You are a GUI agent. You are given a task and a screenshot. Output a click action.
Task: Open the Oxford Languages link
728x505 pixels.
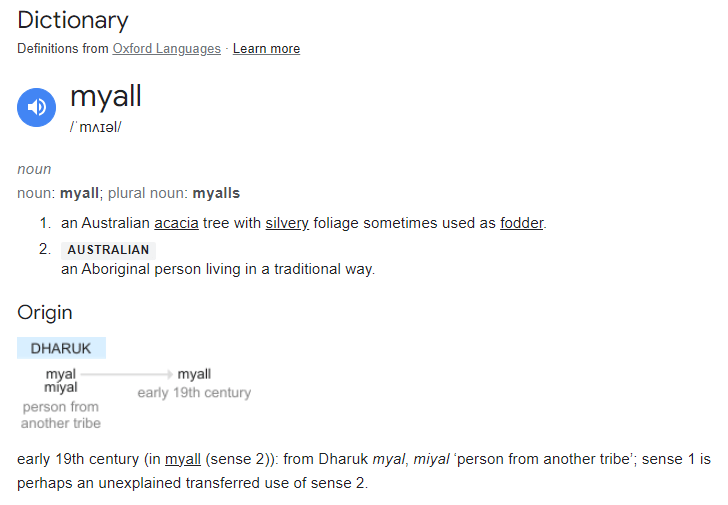(x=166, y=49)
